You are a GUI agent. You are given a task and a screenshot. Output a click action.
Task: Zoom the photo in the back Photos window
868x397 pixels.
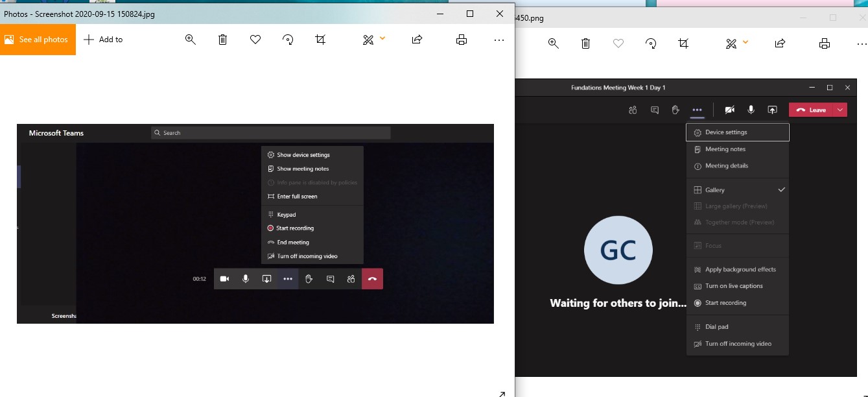553,43
